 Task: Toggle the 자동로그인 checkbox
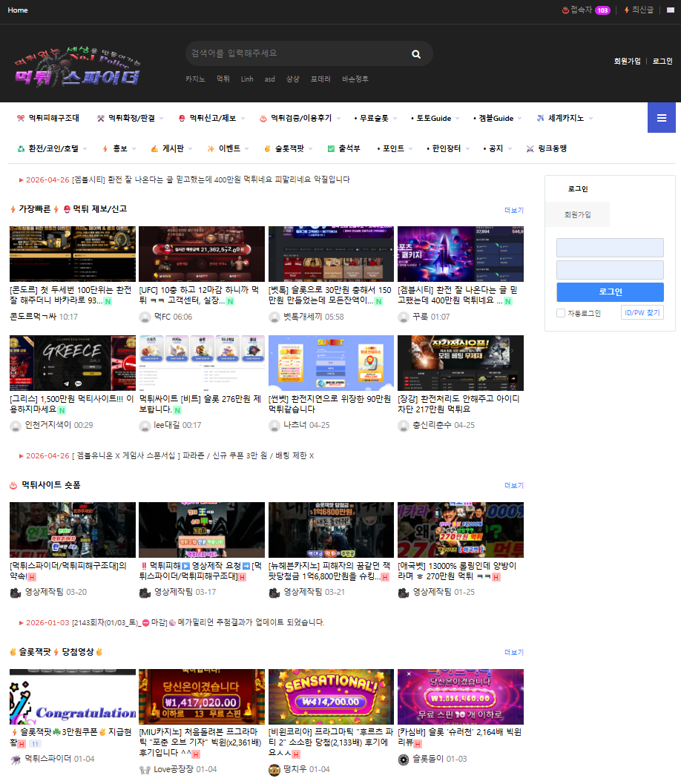click(x=561, y=313)
